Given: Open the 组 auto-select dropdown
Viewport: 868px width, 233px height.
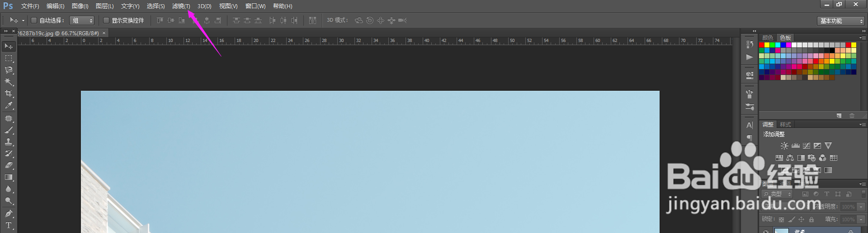Looking at the screenshot, I should point(82,20).
